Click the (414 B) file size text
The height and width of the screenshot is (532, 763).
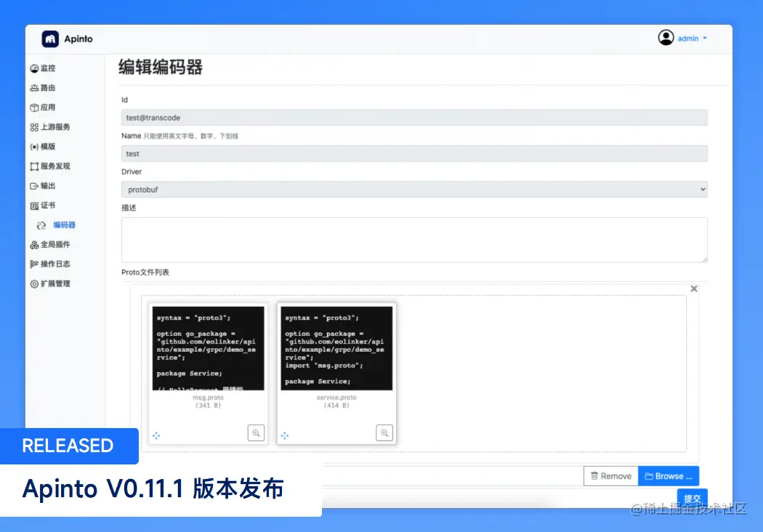(x=336, y=406)
